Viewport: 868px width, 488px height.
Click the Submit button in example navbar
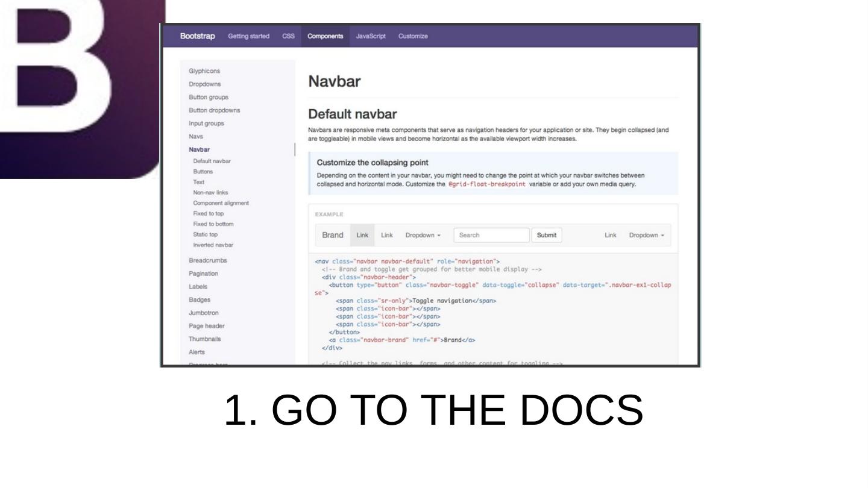[547, 235]
